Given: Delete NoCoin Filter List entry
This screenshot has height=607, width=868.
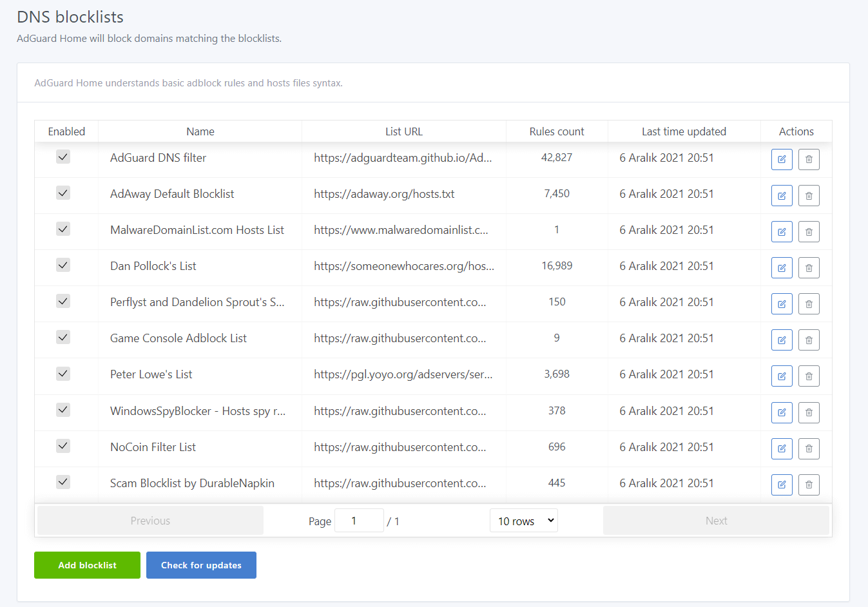Looking at the screenshot, I should pyautogui.click(x=809, y=448).
